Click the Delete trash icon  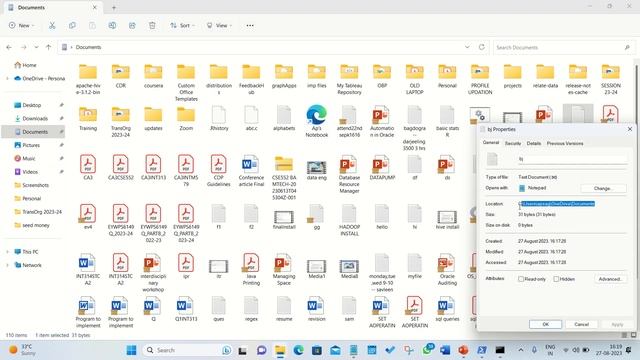pyautogui.click(x=152, y=25)
